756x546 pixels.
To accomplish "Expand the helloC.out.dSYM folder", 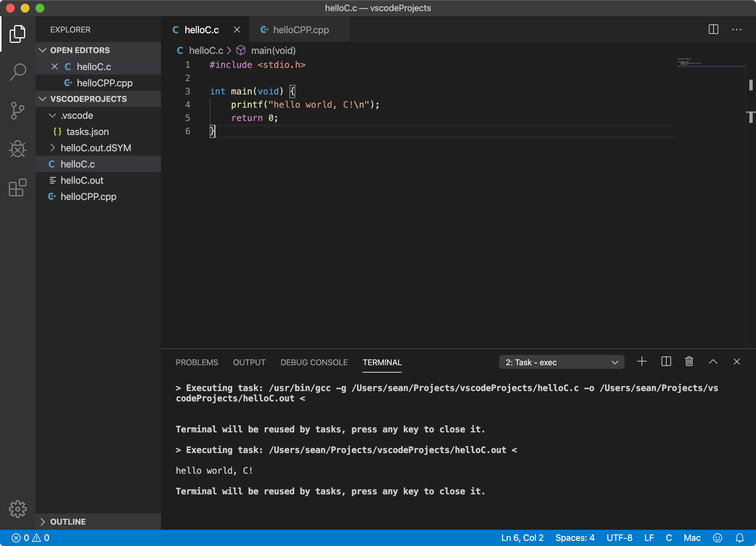I will coord(95,148).
